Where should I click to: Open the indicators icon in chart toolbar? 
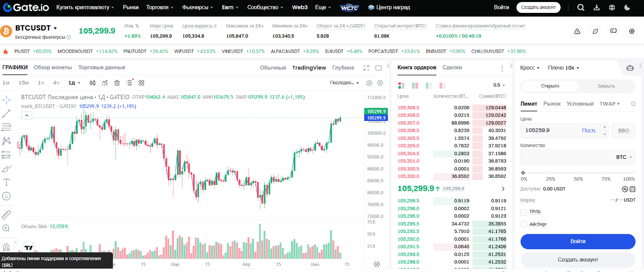coord(105,83)
